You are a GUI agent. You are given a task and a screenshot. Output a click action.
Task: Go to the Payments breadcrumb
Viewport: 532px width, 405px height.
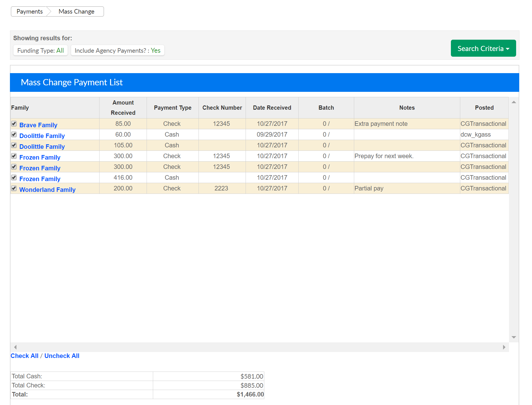click(x=29, y=12)
